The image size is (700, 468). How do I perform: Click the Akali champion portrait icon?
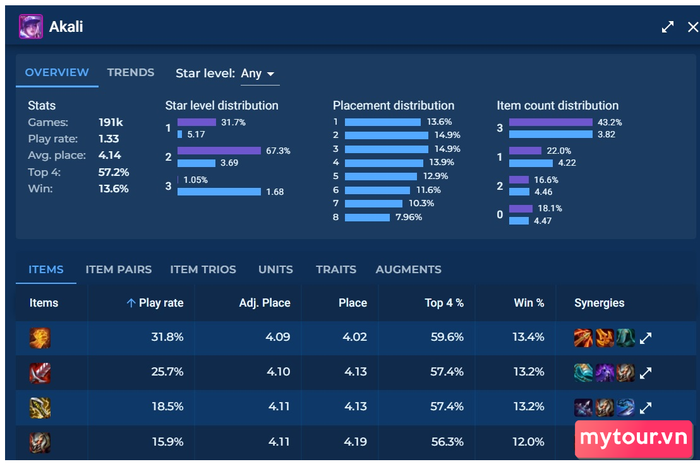(x=31, y=26)
